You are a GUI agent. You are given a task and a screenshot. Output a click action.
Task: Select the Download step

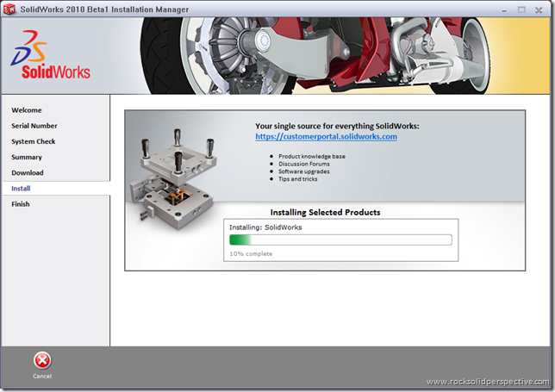(28, 172)
